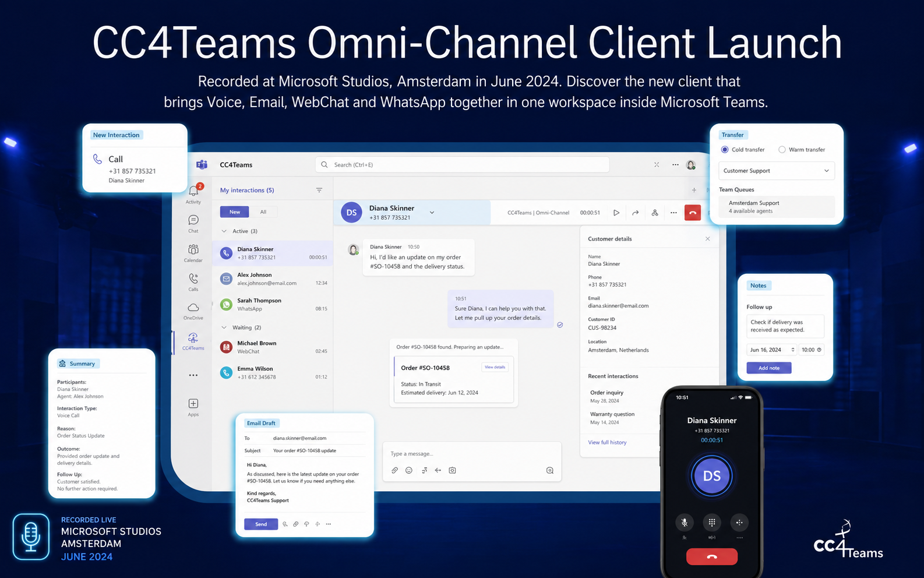Open the Warranty question recent interaction
The image size is (924, 578).
coord(612,418)
